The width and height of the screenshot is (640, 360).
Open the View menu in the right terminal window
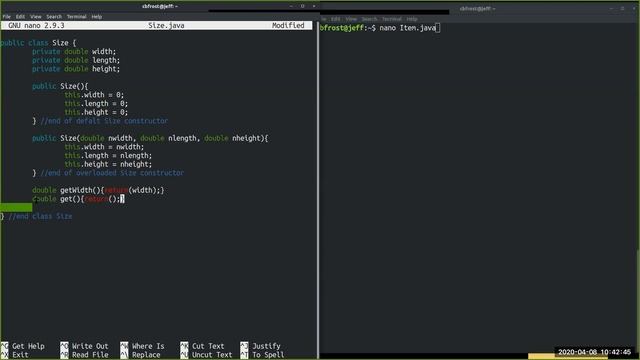[x=351, y=19]
